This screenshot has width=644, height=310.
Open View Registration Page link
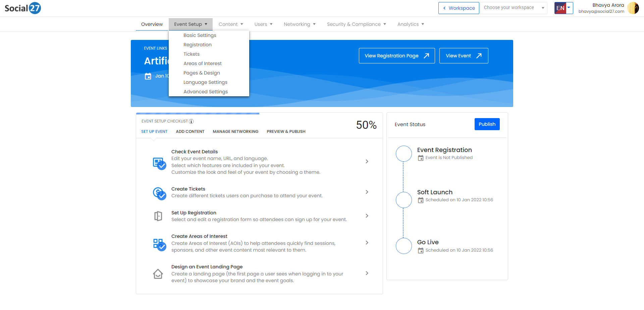tap(396, 56)
